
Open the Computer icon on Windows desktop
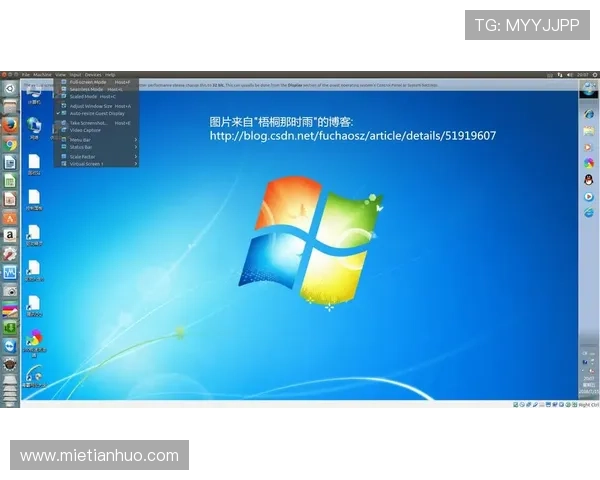tap(34, 91)
